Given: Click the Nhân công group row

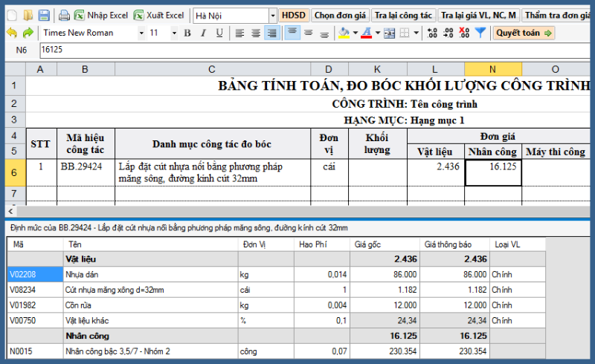Looking at the screenshot, I should point(276,336).
